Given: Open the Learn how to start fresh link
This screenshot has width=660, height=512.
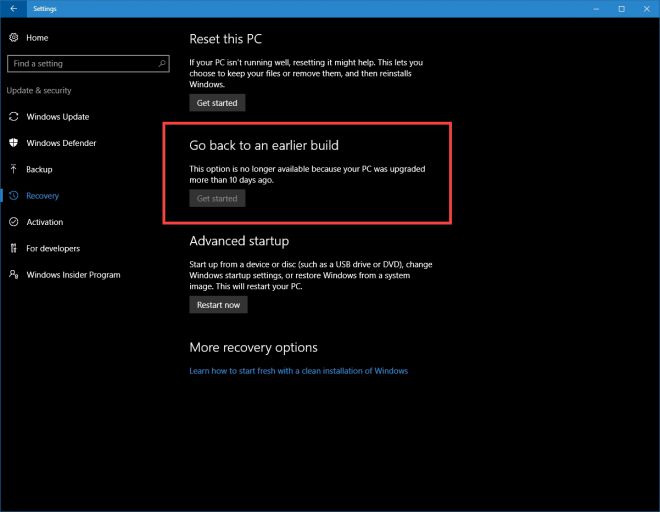Looking at the screenshot, I should tap(298, 371).
